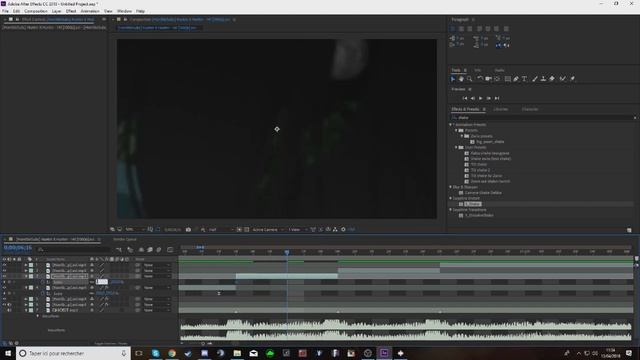Viewport: 640px width, 360px height.
Task: Toggle video visibility of layer 6
Action: click(x=4, y=304)
